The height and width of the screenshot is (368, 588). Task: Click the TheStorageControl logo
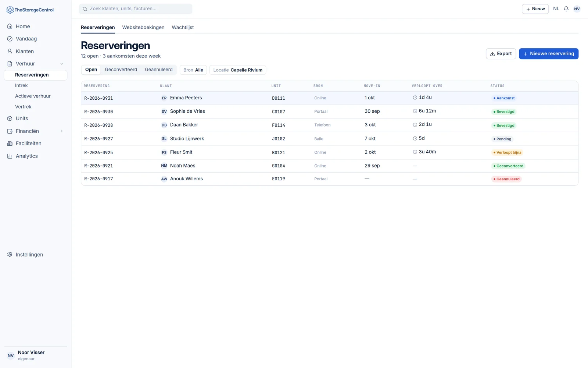[x=30, y=10]
